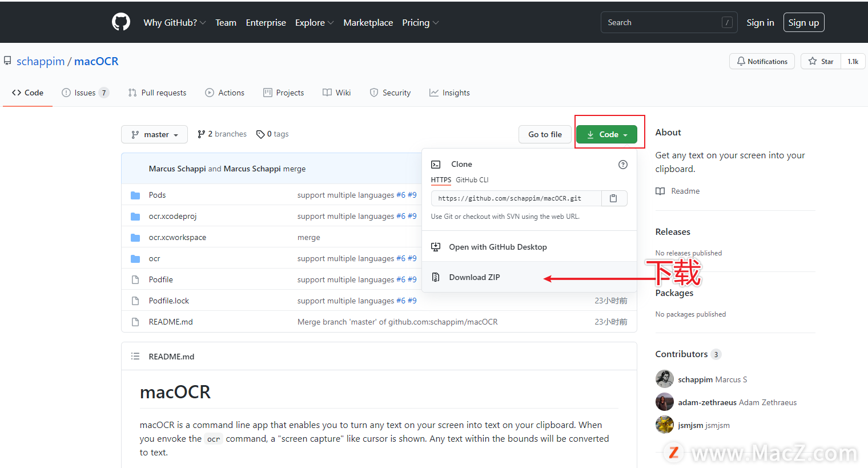Open the ocr.xcworkspace folder link
Viewport: 868px width, 468px height.
pyautogui.click(x=178, y=237)
